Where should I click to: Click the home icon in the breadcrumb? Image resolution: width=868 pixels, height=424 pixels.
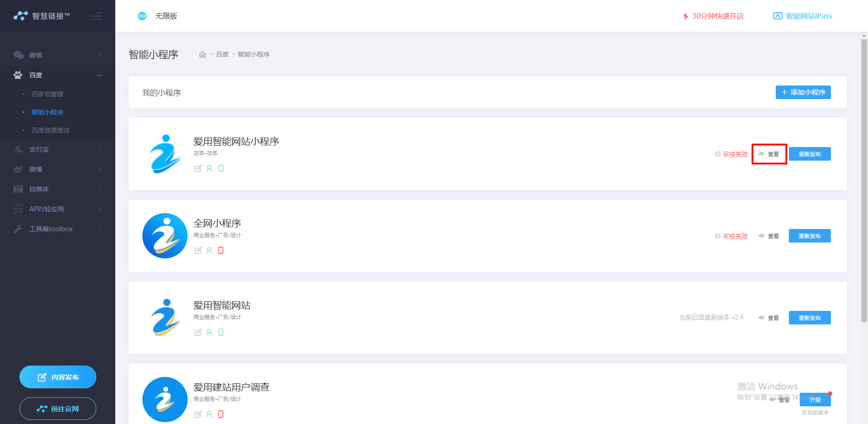[x=203, y=54]
